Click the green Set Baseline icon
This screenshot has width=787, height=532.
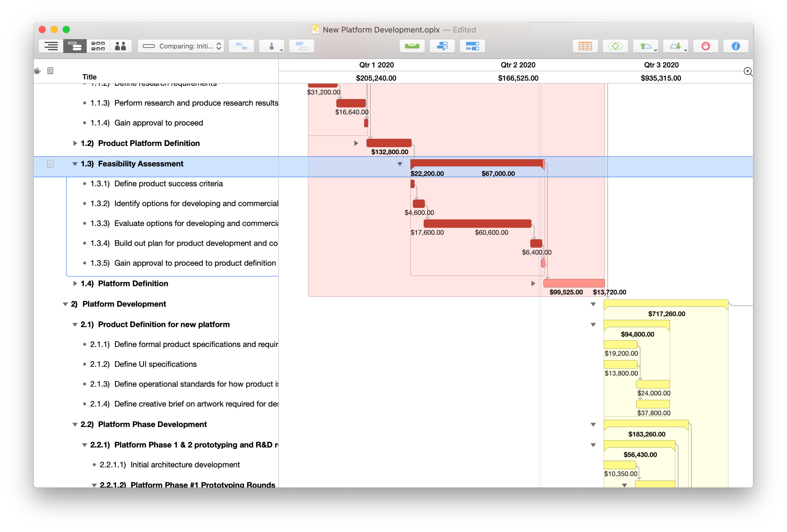point(412,46)
